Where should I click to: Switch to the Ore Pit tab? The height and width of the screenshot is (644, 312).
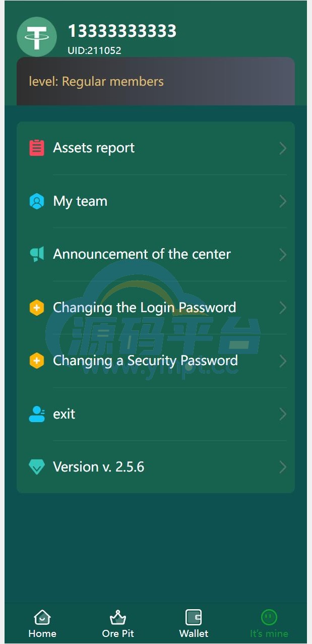(x=118, y=624)
